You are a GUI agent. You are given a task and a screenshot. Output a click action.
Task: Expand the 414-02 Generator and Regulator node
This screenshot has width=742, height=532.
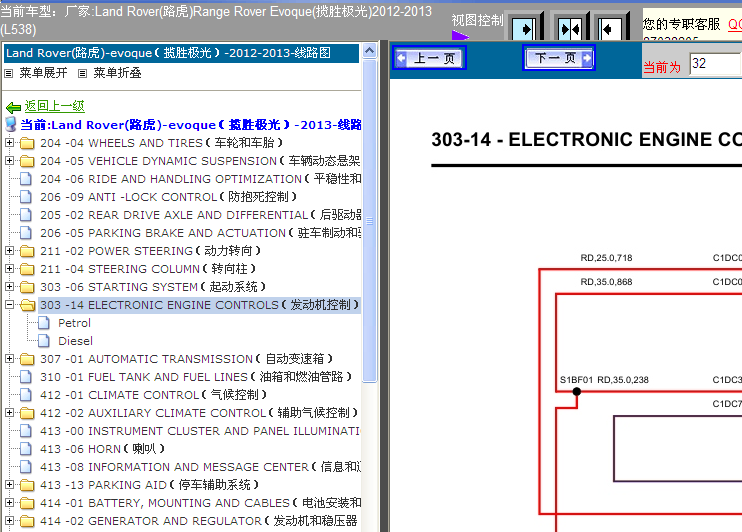point(9,520)
